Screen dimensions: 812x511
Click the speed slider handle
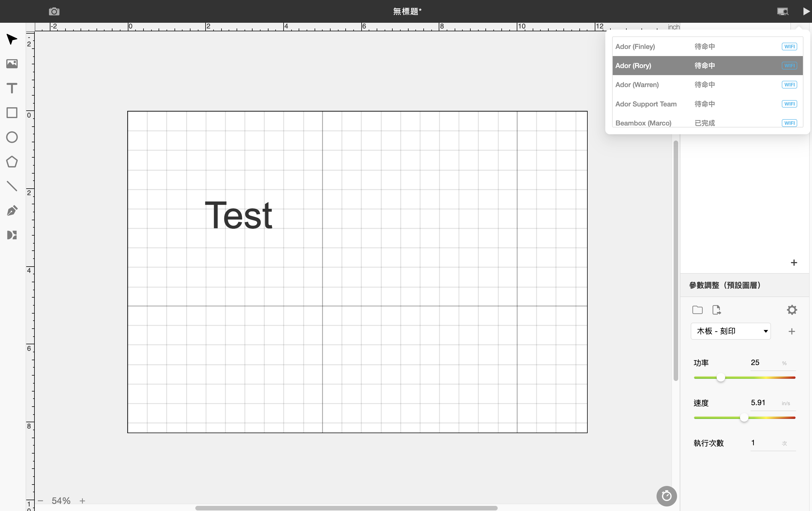click(x=744, y=418)
